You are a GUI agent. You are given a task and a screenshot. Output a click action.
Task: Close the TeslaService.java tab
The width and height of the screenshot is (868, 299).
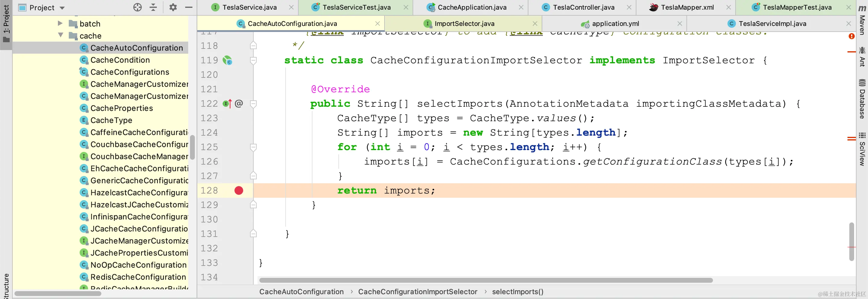[291, 8]
